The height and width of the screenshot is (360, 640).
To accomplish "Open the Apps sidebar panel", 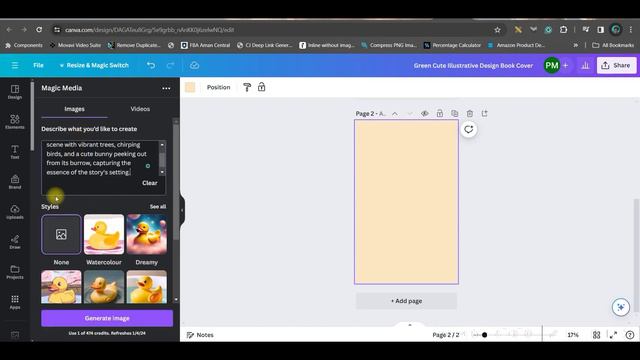I will click(x=15, y=302).
